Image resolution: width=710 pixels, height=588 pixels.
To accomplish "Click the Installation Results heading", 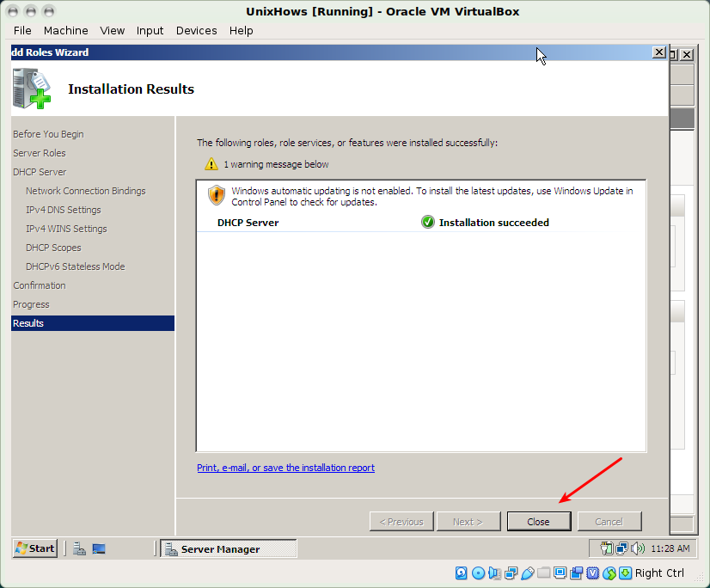I will 132,89.
